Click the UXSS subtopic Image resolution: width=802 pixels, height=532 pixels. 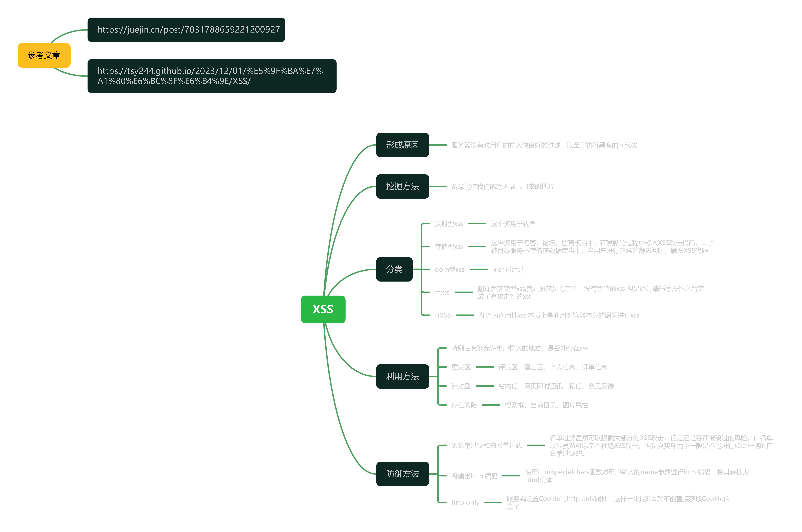click(443, 315)
